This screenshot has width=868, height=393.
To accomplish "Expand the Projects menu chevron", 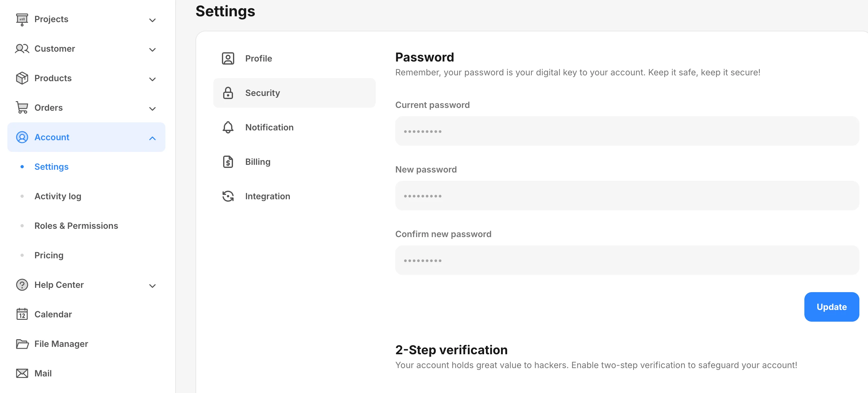I will (152, 20).
